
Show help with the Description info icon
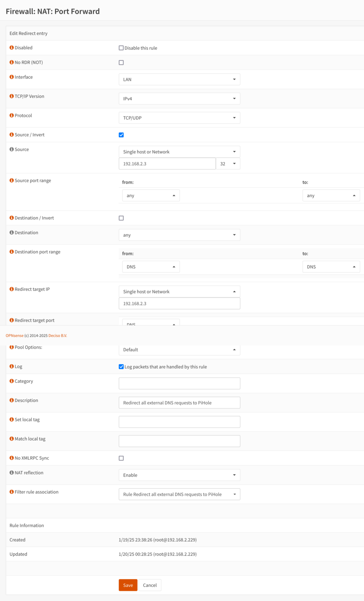point(11,400)
